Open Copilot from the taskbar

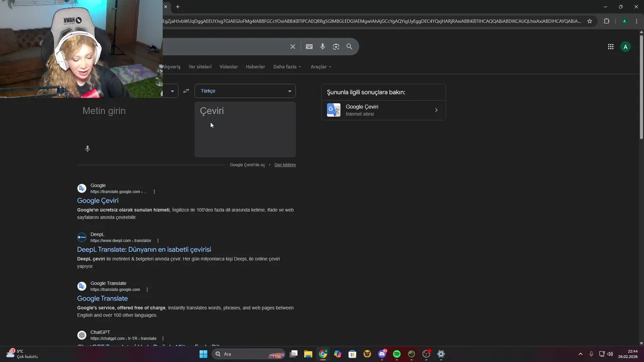[338, 354]
